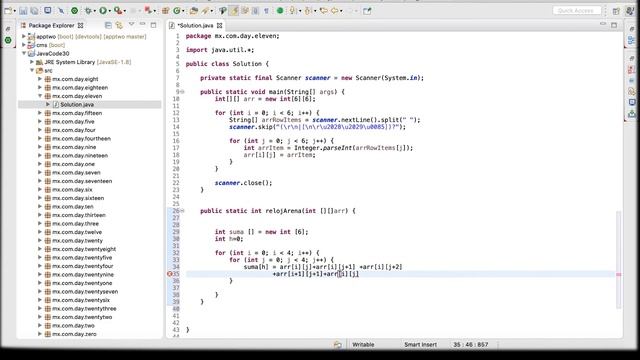This screenshot has height=360, width=640.
Task: Open the mx.com.day.eight package
Action: (75, 79)
